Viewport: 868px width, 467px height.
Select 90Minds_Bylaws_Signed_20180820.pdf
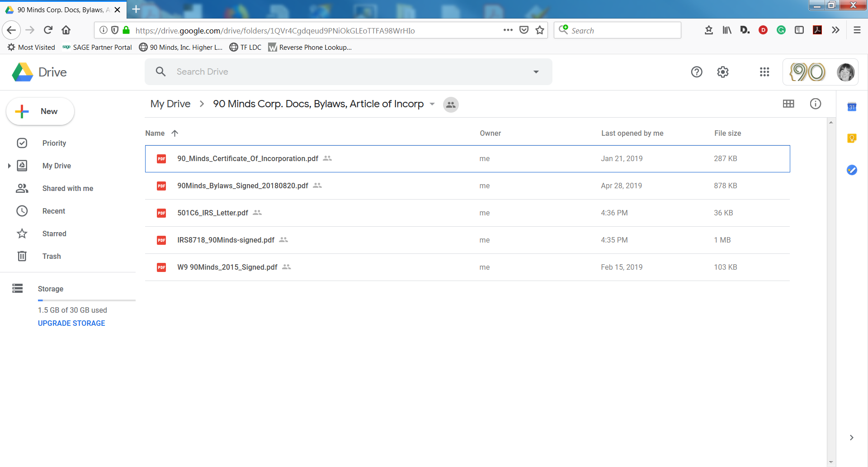467,186
